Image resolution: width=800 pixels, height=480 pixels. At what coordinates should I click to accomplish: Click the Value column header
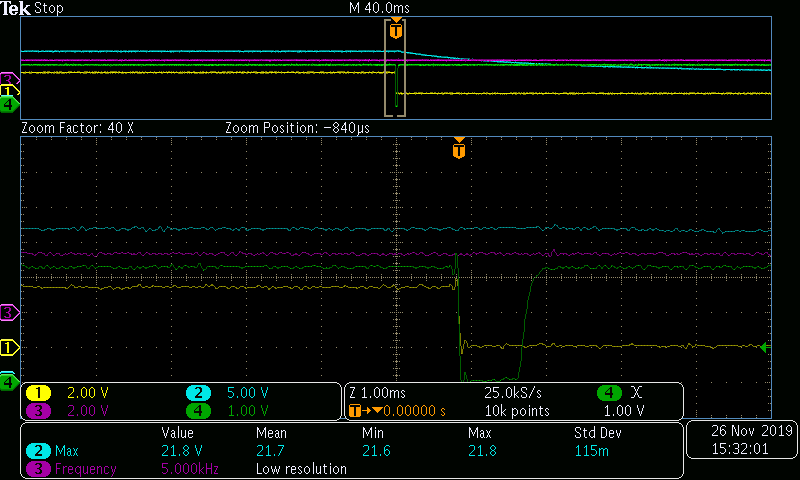[178, 433]
